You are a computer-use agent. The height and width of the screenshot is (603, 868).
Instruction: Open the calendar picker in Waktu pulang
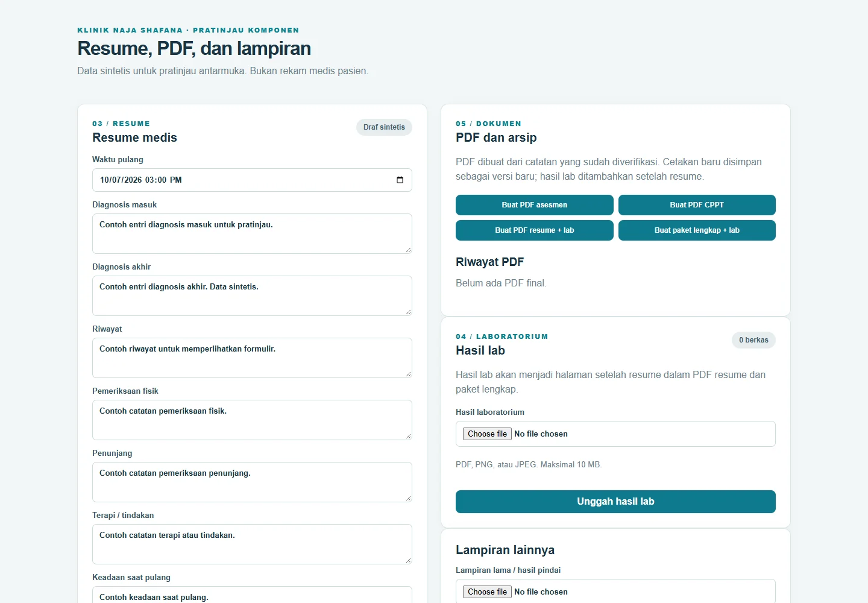(x=400, y=180)
